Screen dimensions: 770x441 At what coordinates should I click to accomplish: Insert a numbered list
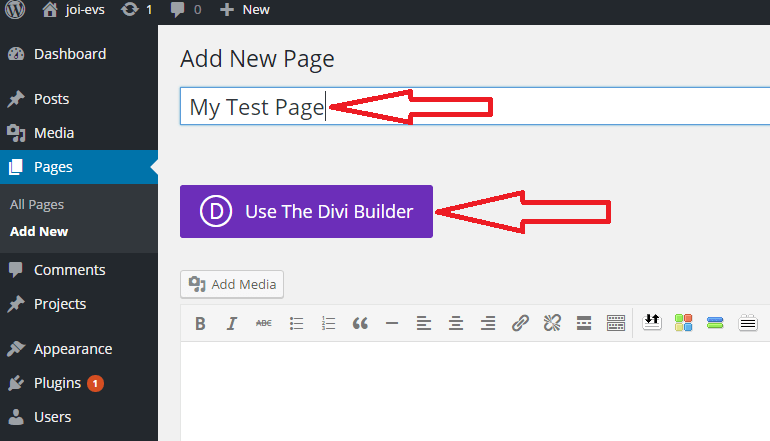click(x=328, y=323)
